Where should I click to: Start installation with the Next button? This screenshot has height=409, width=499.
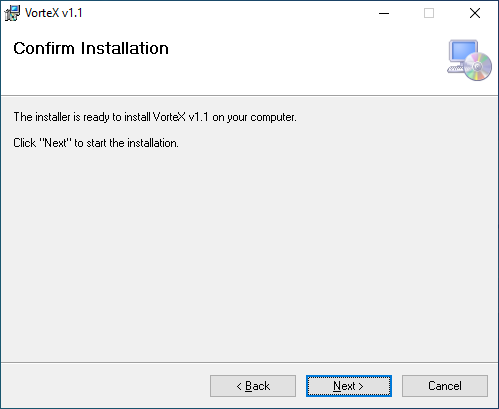click(349, 386)
